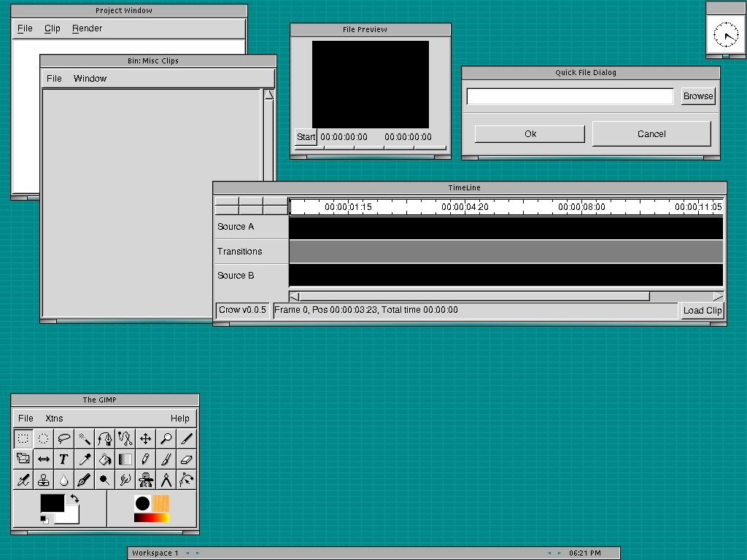Reset to default black and white colors

click(x=44, y=519)
